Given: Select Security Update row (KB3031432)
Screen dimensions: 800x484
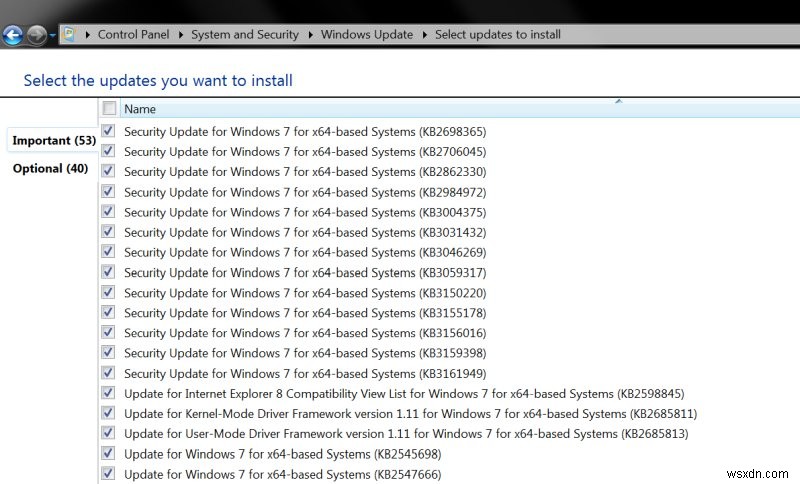Looking at the screenshot, I should pyautogui.click(x=305, y=233).
